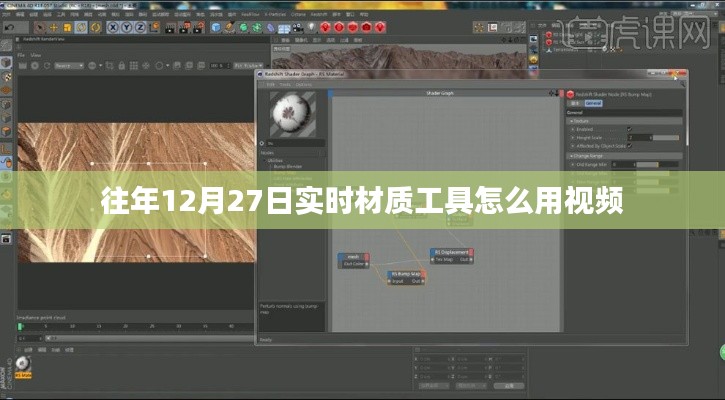Open the Edit menu in Shader Graph window
Viewport: 725px width, 400px height.
(x=270, y=84)
